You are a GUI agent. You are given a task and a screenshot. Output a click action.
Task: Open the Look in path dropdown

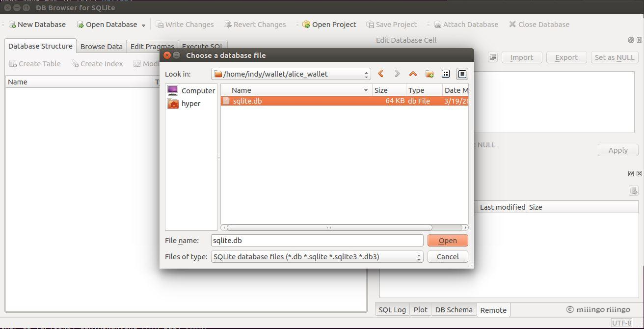[292, 74]
